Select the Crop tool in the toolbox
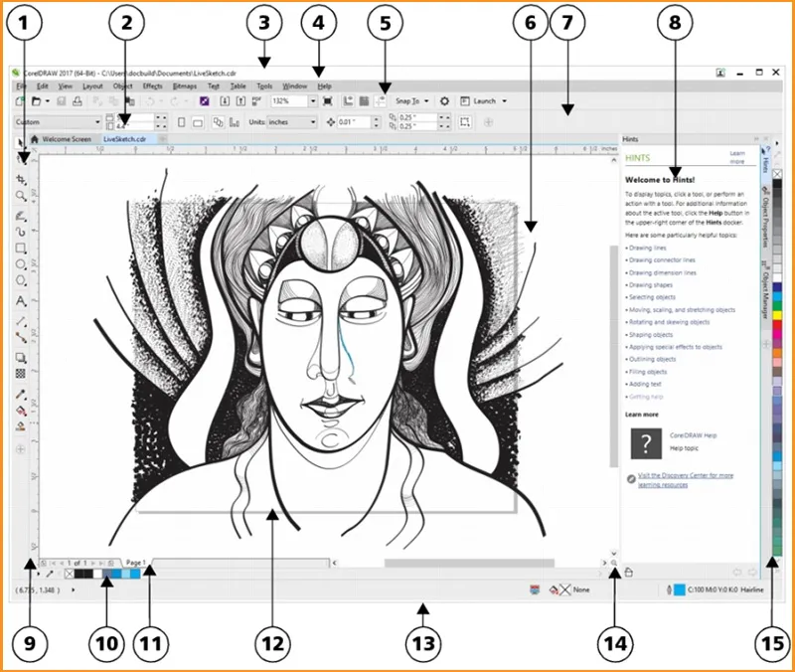The image size is (795, 672). coord(21,179)
